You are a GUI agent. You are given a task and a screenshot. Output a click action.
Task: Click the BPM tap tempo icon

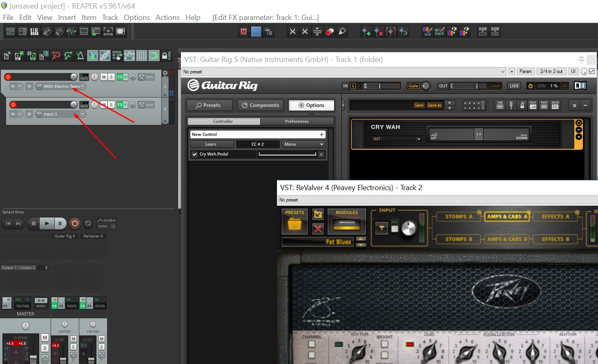click(x=108, y=31)
